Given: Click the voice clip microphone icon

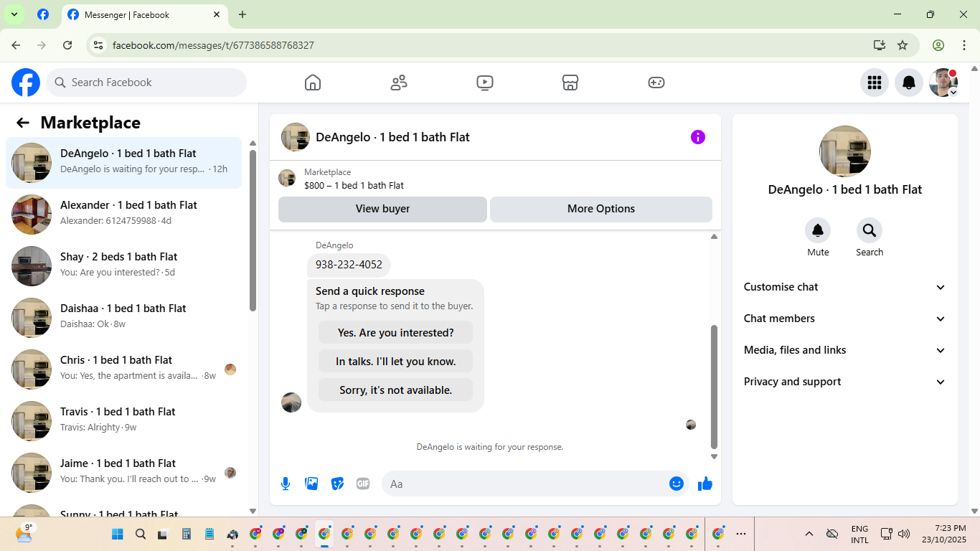Looking at the screenshot, I should click(x=286, y=484).
